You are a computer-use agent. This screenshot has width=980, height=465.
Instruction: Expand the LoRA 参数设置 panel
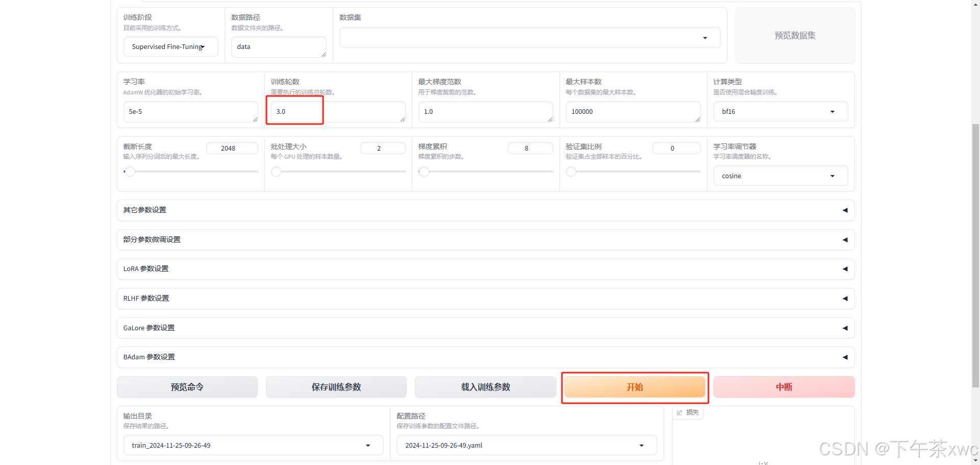point(485,269)
